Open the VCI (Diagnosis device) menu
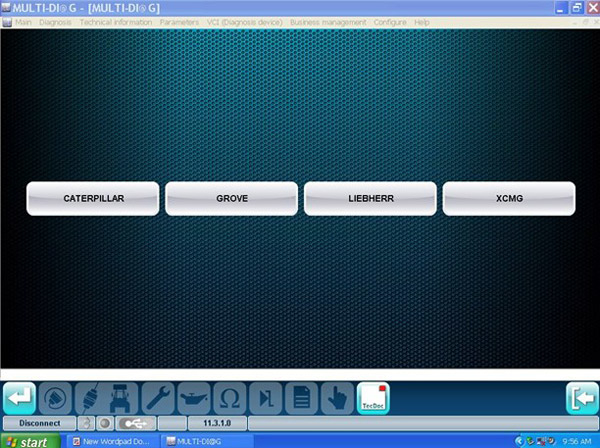This screenshot has width=600, height=448. [x=245, y=22]
